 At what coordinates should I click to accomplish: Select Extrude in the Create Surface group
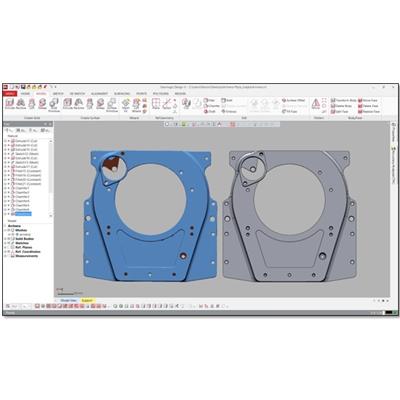point(68,104)
